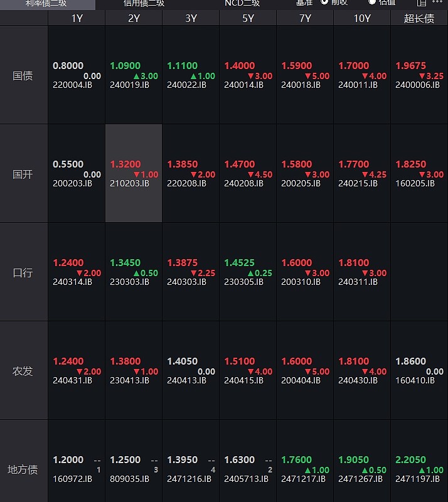The width and height of the screenshot is (448, 502).
Task: Open the NCD二级 tab
Action: 242,3
